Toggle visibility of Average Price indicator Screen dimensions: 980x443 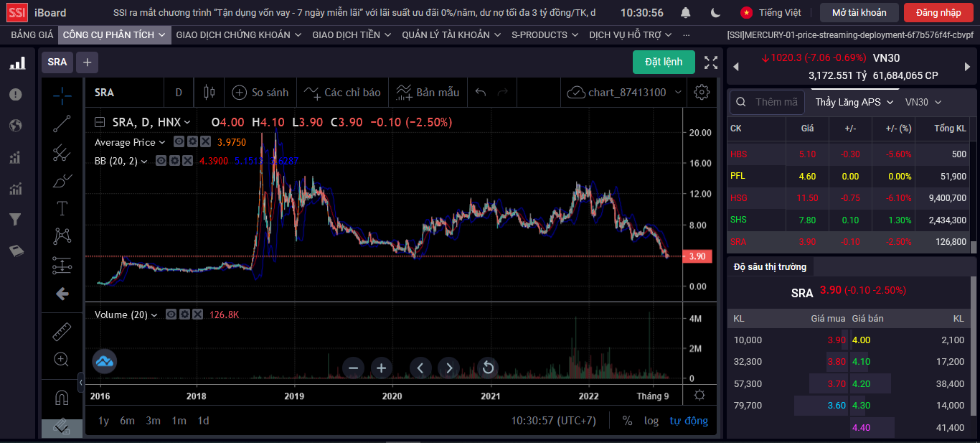(x=179, y=142)
